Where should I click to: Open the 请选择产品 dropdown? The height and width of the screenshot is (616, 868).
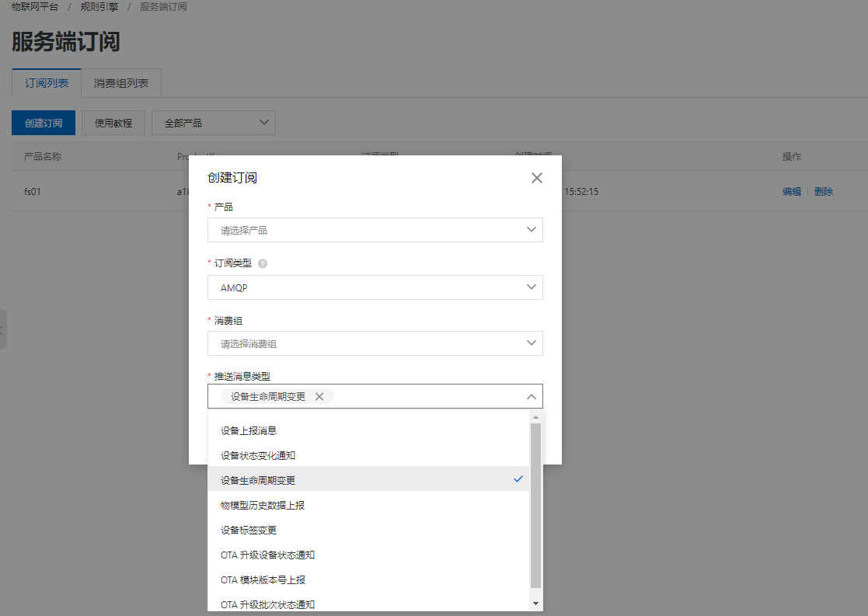coord(375,230)
